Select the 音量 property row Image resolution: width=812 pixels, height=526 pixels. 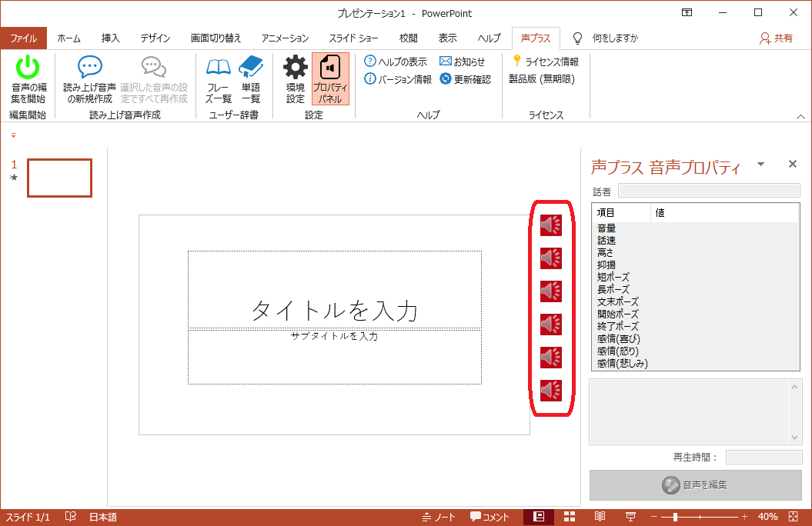pos(696,228)
